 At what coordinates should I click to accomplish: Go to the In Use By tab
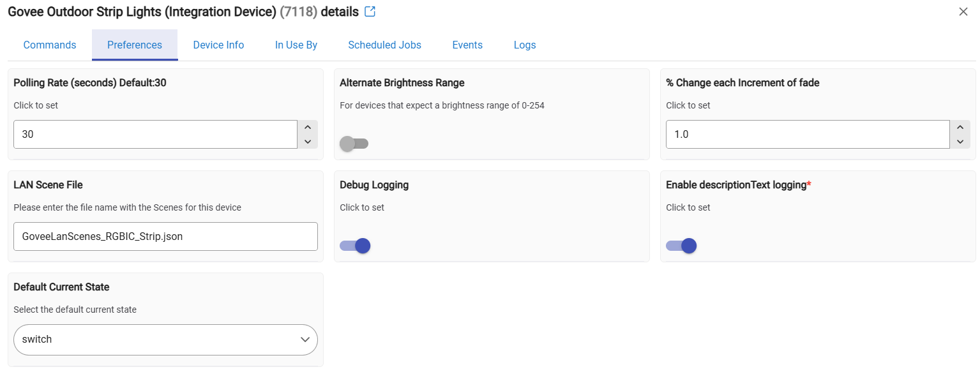(296, 45)
